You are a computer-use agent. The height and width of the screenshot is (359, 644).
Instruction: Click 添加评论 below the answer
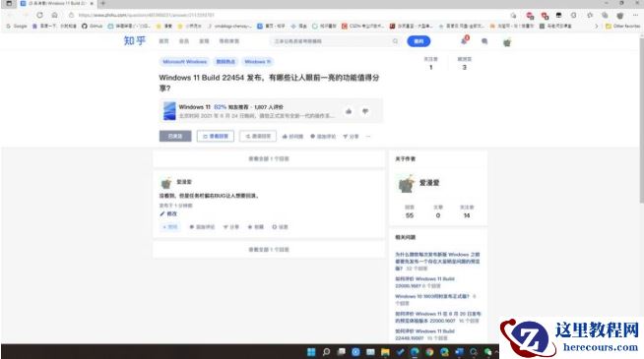click(x=202, y=227)
